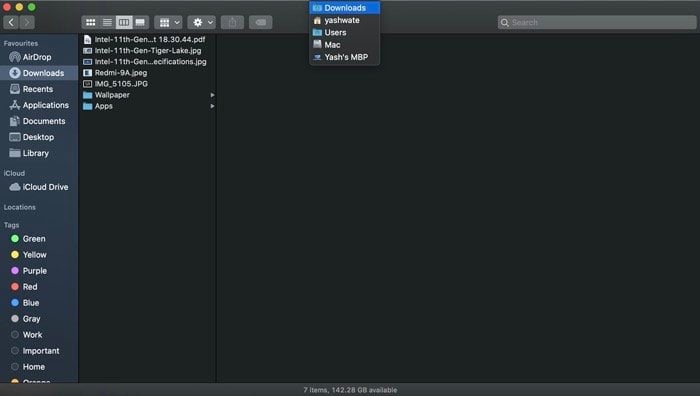Open Applications in the sidebar
700x396 pixels.
click(x=39, y=105)
